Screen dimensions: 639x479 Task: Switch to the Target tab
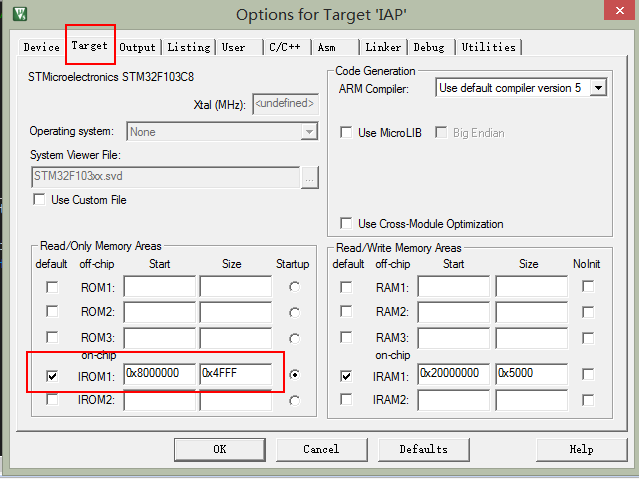[x=90, y=45]
